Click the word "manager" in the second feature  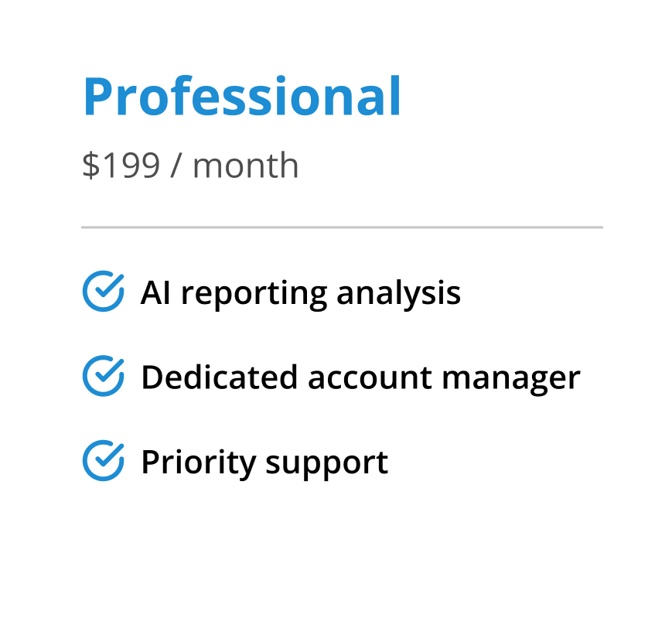[510, 379]
